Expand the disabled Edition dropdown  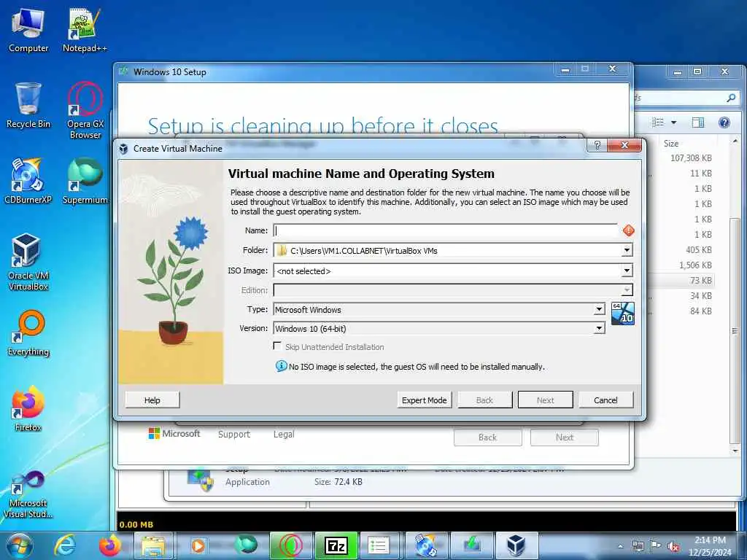627,290
